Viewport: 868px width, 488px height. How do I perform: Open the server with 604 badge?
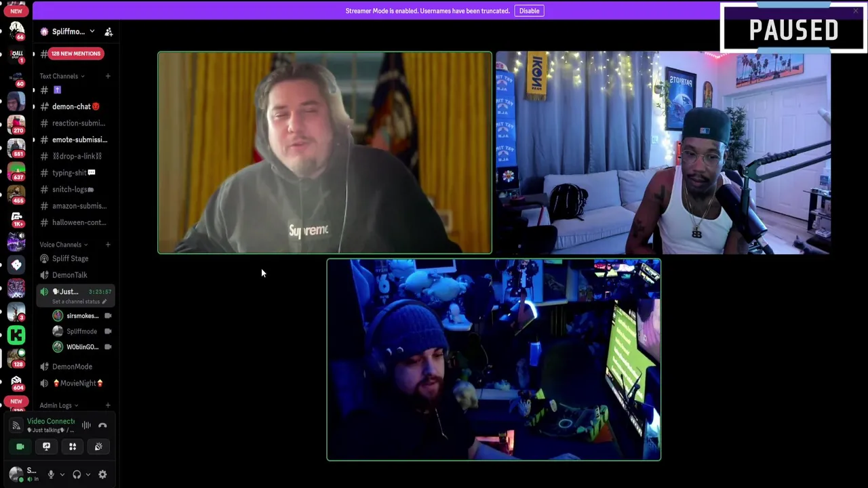pyautogui.click(x=16, y=382)
